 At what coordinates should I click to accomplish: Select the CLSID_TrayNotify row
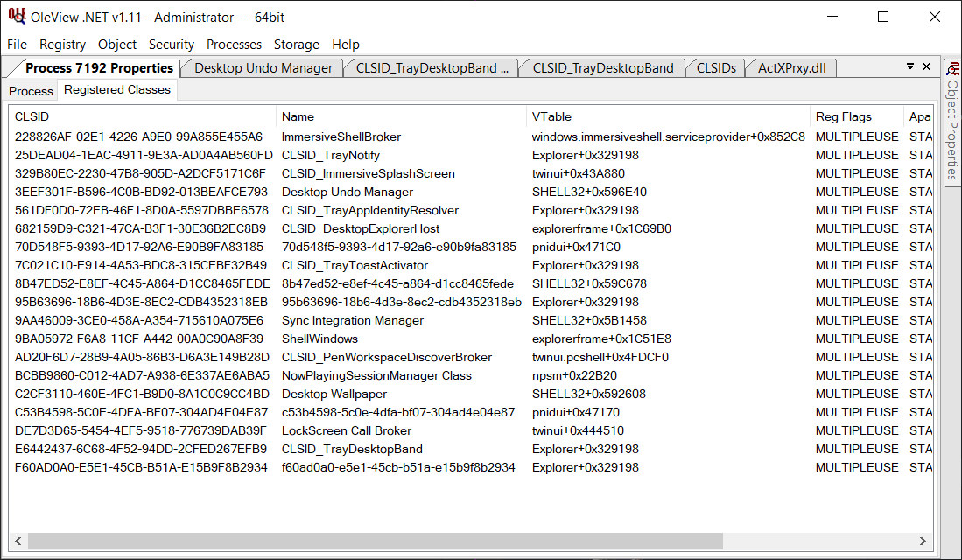click(471, 155)
